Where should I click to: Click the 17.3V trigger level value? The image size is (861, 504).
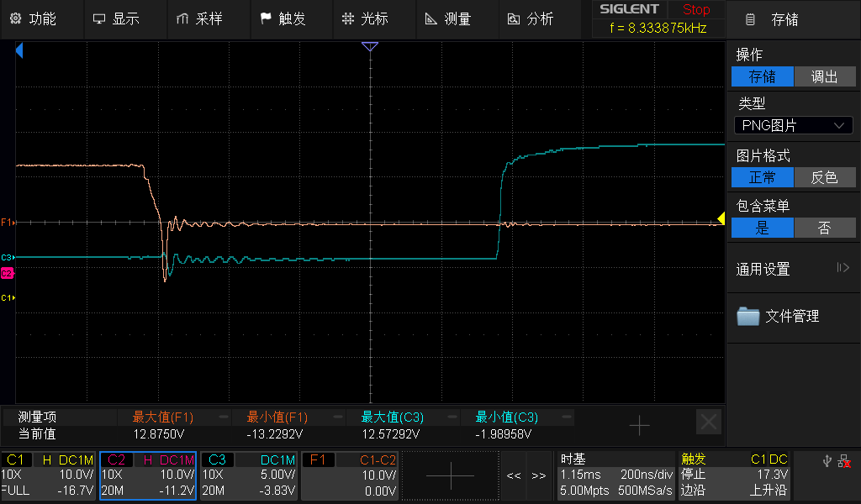tap(773, 475)
